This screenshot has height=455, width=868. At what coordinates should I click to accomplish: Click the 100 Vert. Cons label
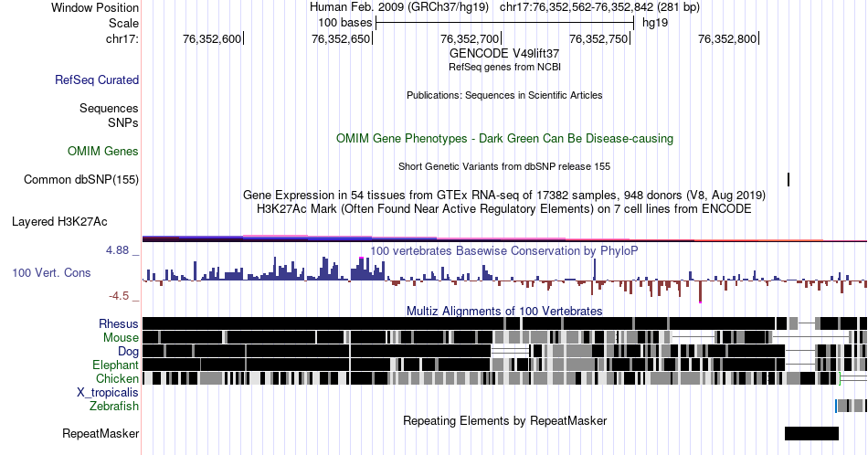51,272
